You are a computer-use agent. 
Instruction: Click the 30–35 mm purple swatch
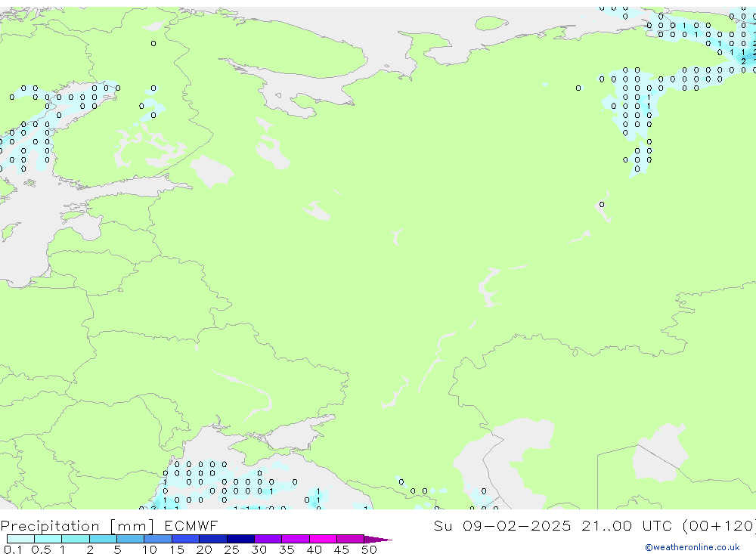[x=268, y=539]
